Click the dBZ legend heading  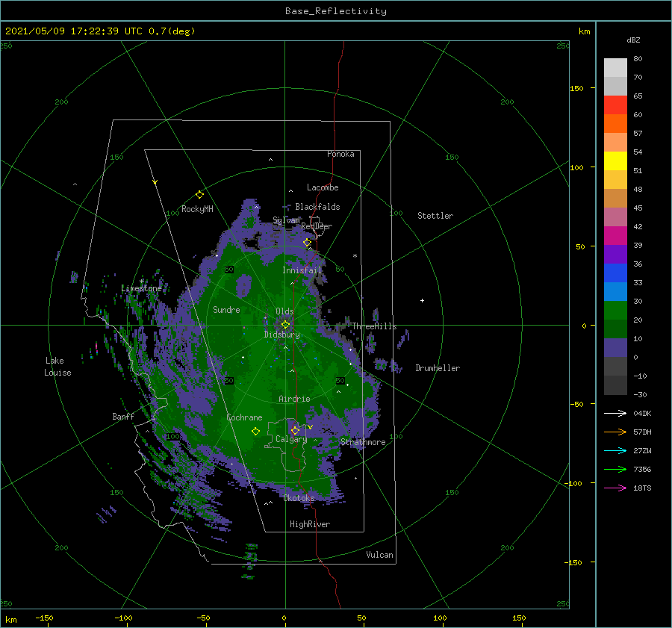click(x=633, y=40)
